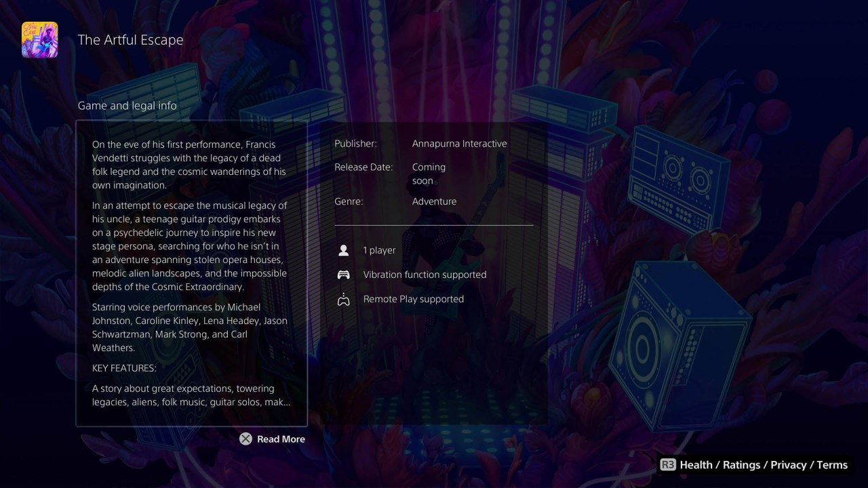
Task: Click the 1 player text
Action: 379,251
